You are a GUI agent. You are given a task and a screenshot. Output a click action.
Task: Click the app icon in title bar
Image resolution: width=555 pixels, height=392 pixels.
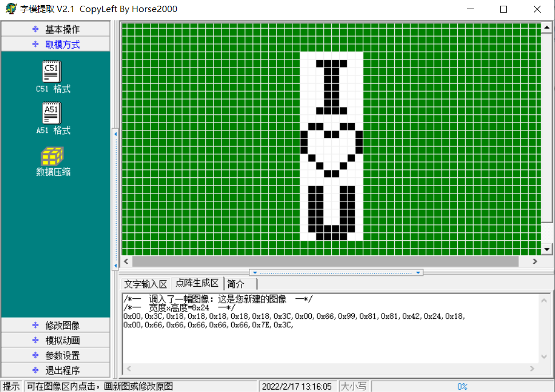pyautogui.click(x=11, y=9)
